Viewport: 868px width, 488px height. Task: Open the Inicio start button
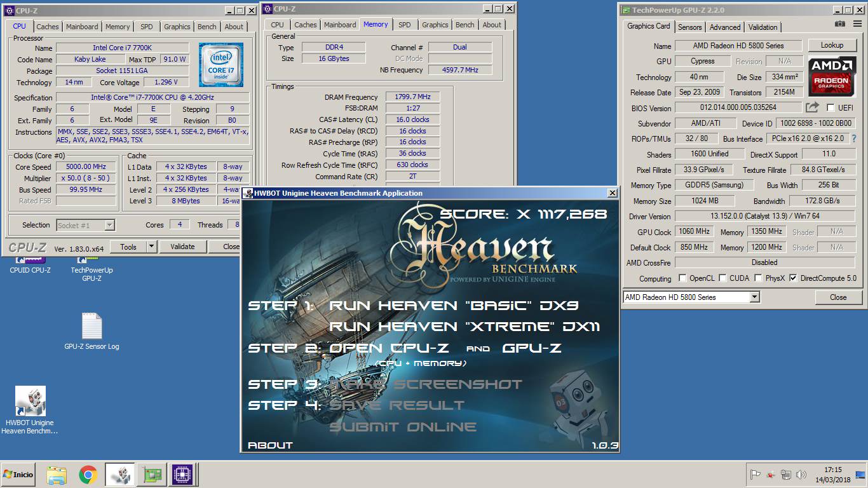18,475
